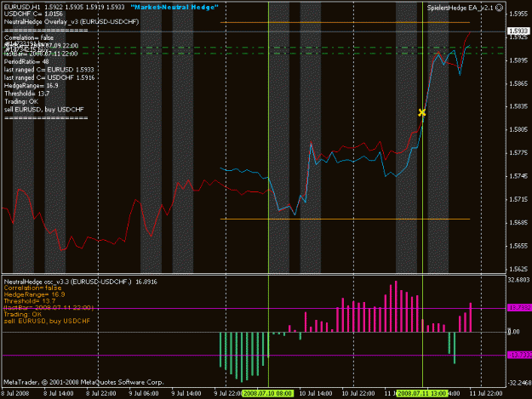Click the 9 Jul 06:00 time axis label
The height and width of the screenshot is (399, 532).
(144, 393)
